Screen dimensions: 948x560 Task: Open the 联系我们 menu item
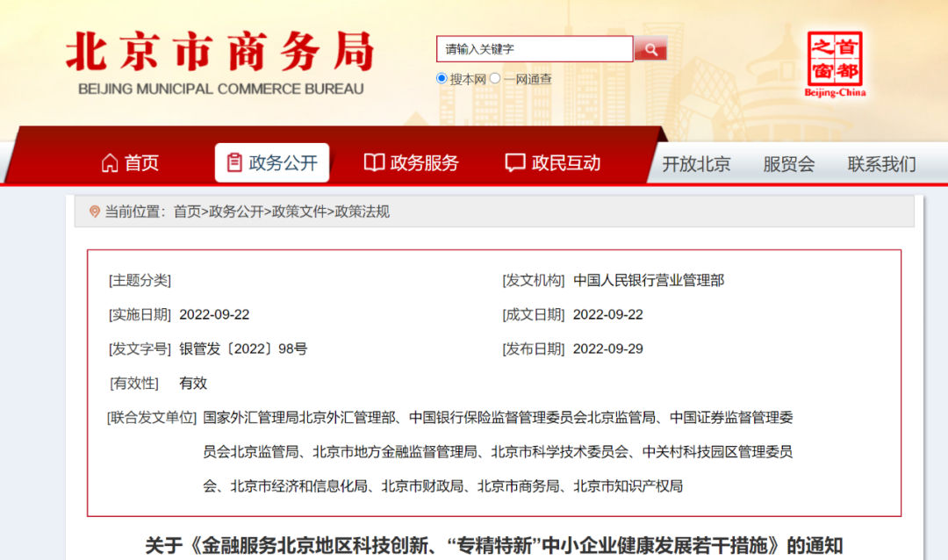[x=881, y=164]
